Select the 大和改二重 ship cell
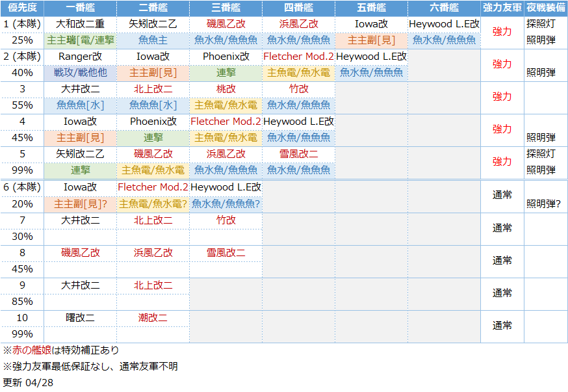 tap(80, 24)
